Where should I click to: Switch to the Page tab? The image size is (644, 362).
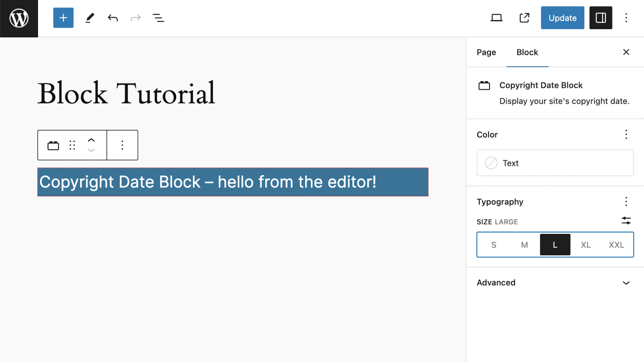486,52
